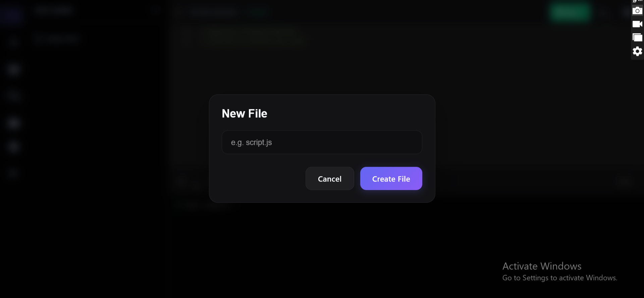Click the blurred purple logo in corner
This screenshot has width=644, height=298.
(12, 13)
